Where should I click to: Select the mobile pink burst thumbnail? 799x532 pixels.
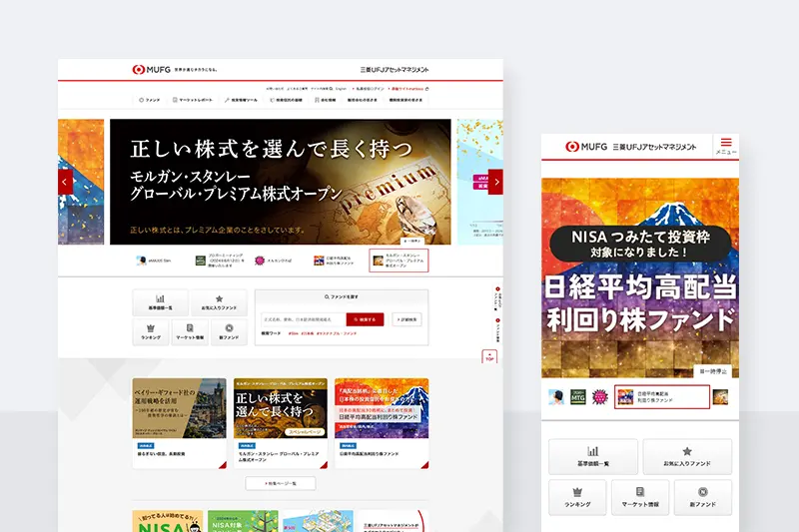tap(600, 397)
